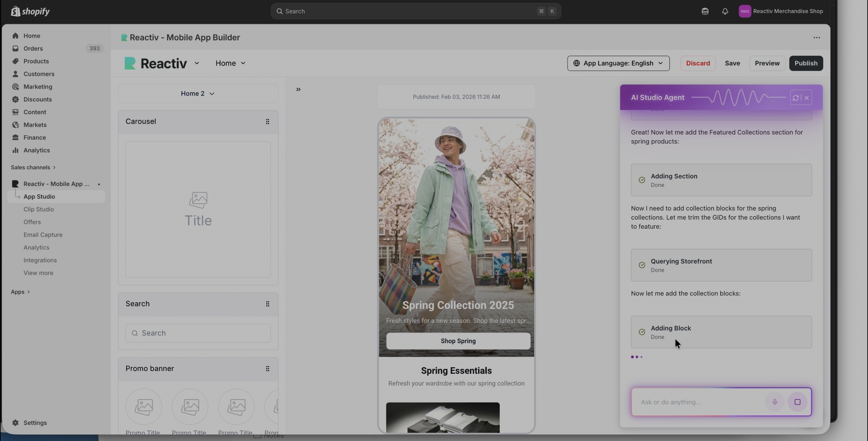Open Integrations
The width and height of the screenshot is (868, 441).
pyautogui.click(x=40, y=260)
